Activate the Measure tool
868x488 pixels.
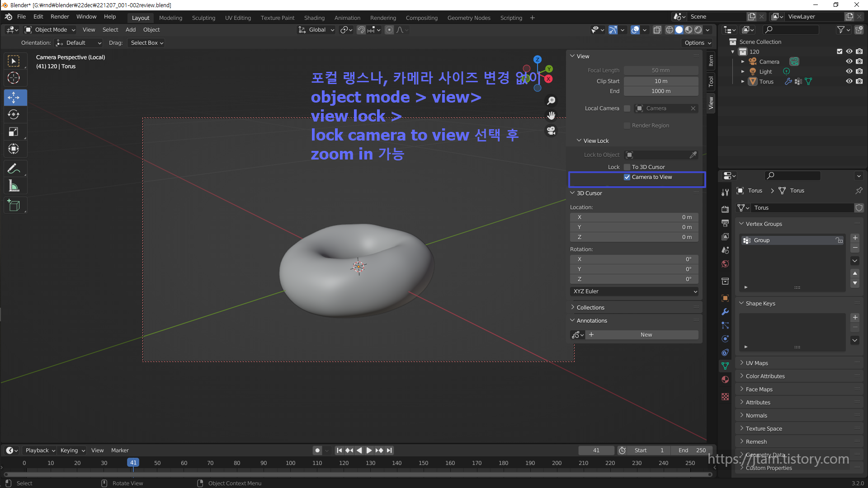[14, 186]
